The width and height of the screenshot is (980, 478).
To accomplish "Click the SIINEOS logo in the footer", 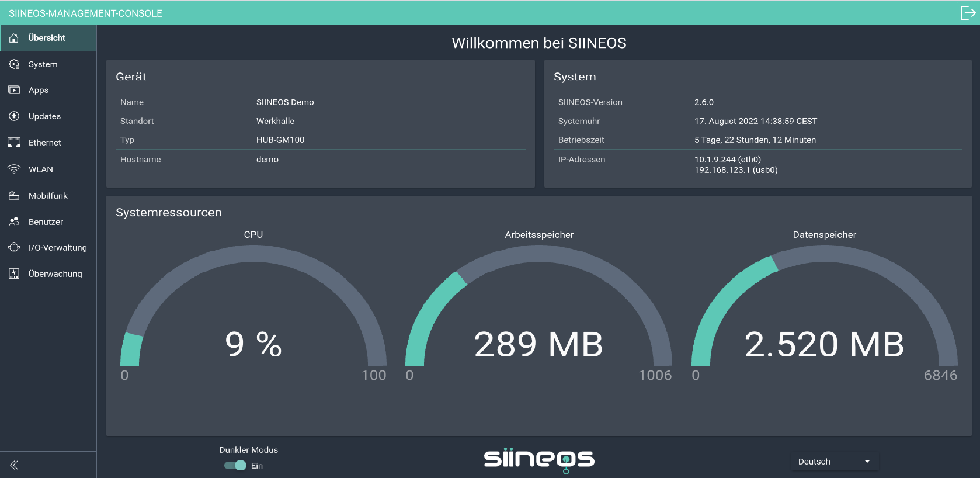I will [x=539, y=460].
